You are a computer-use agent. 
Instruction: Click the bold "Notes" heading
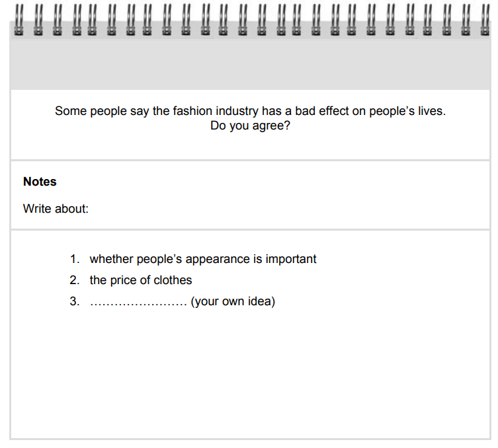pyautogui.click(x=40, y=182)
